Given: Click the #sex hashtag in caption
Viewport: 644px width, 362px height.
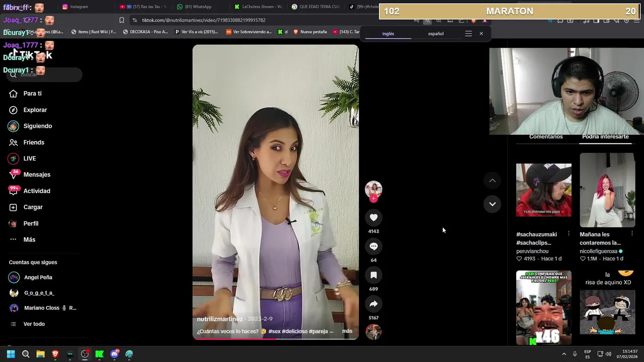Looking at the screenshot, I should point(275,331).
